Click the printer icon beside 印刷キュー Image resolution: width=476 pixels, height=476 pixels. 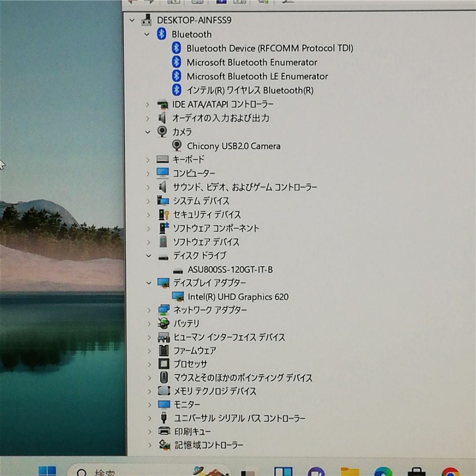tap(164, 431)
